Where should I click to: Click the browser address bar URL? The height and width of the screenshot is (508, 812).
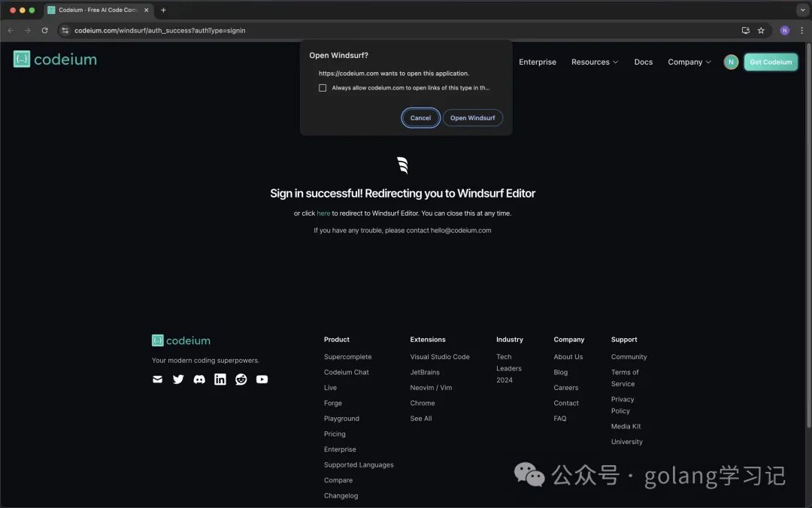point(160,31)
